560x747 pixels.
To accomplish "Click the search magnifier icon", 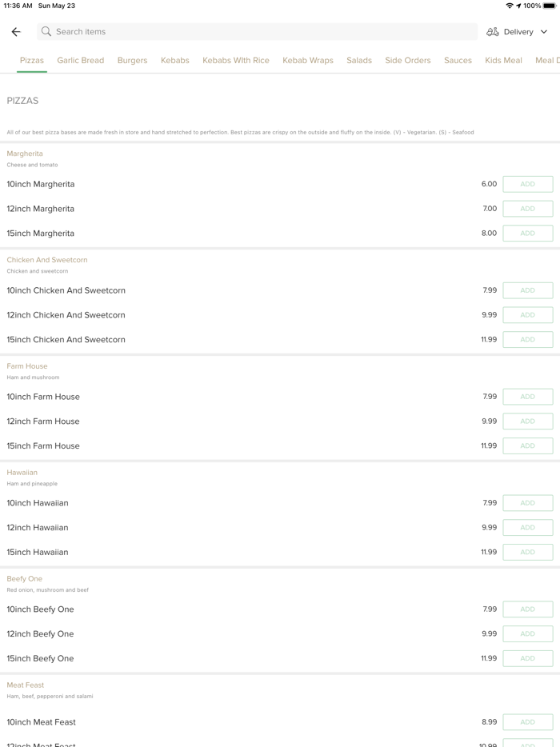I will pos(46,32).
